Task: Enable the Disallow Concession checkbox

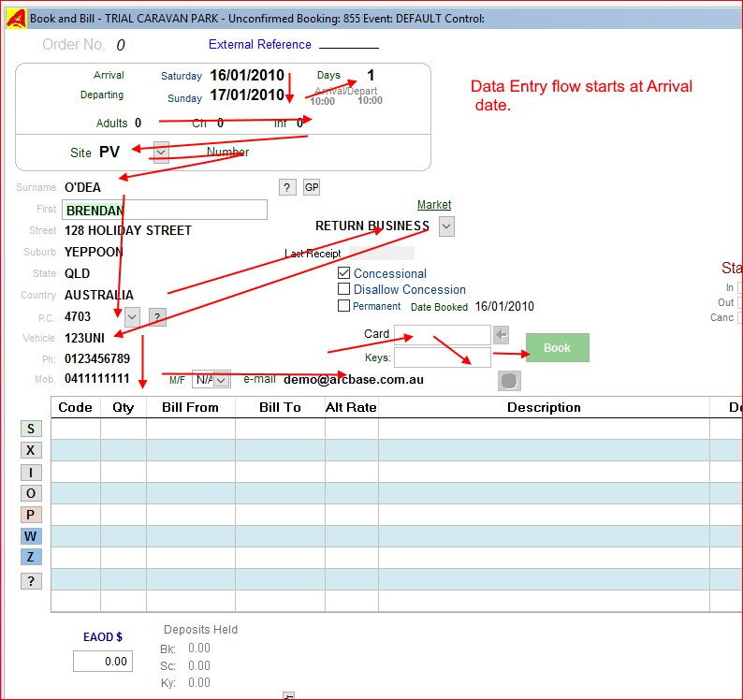Action: point(343,289)
